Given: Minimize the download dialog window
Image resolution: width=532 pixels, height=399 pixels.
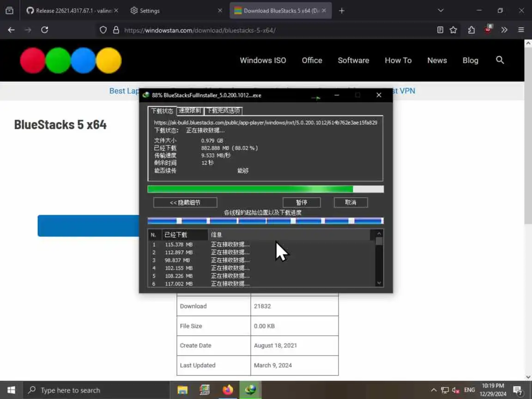Looking at the screenshot, I should [x=337, y=95].
